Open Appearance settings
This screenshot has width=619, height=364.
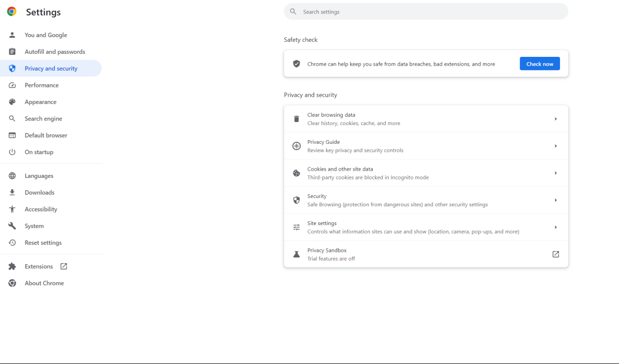(x=40, y=102)
